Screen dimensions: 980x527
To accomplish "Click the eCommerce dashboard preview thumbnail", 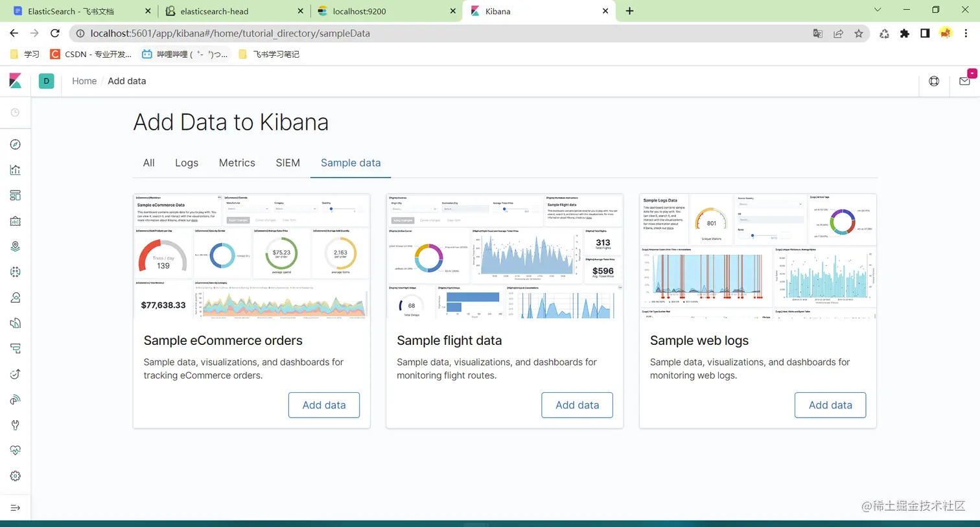I will [x=251, y=257].
